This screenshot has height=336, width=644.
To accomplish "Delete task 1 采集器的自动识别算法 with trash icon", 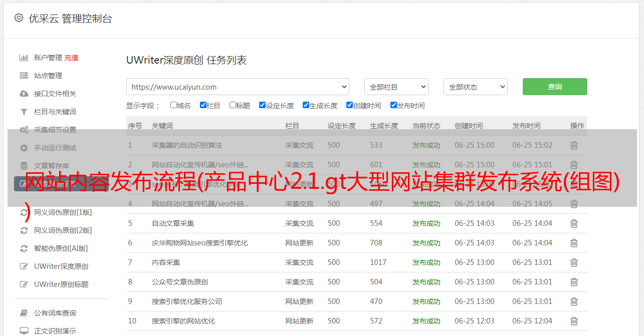I will [574, 145].
